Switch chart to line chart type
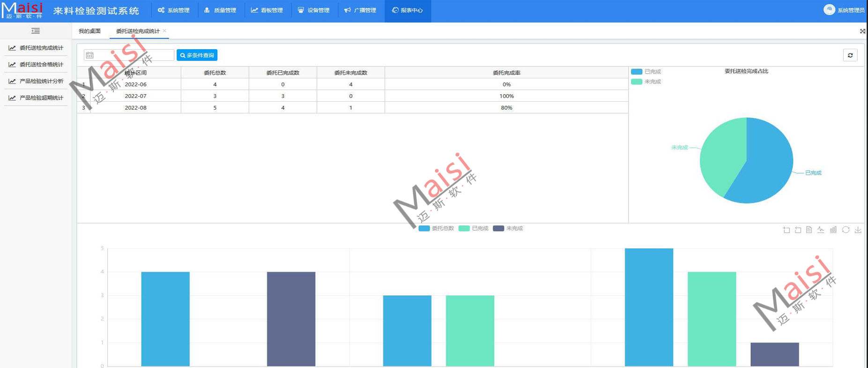The height and width of the screenshot is (368, 868). 821,230
